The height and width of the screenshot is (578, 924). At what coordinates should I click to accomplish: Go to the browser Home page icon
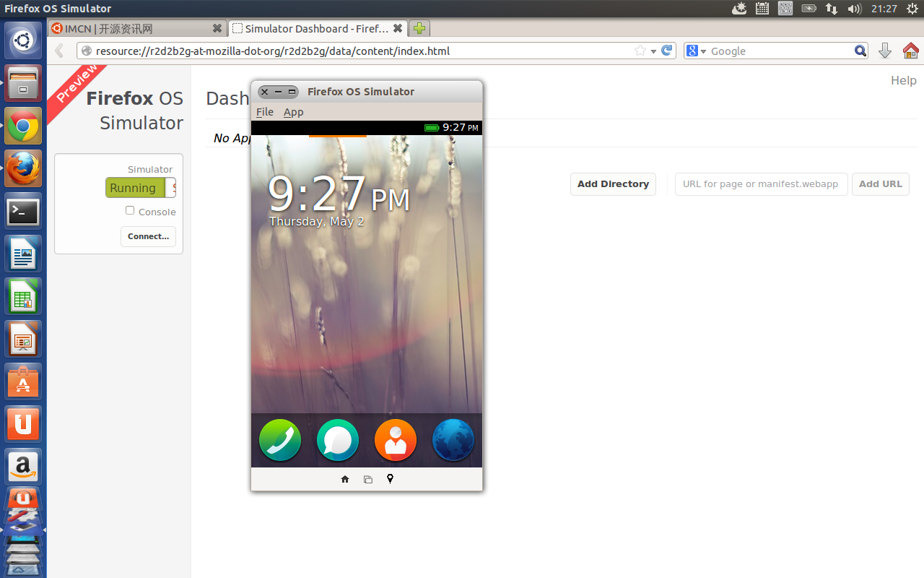910,51
